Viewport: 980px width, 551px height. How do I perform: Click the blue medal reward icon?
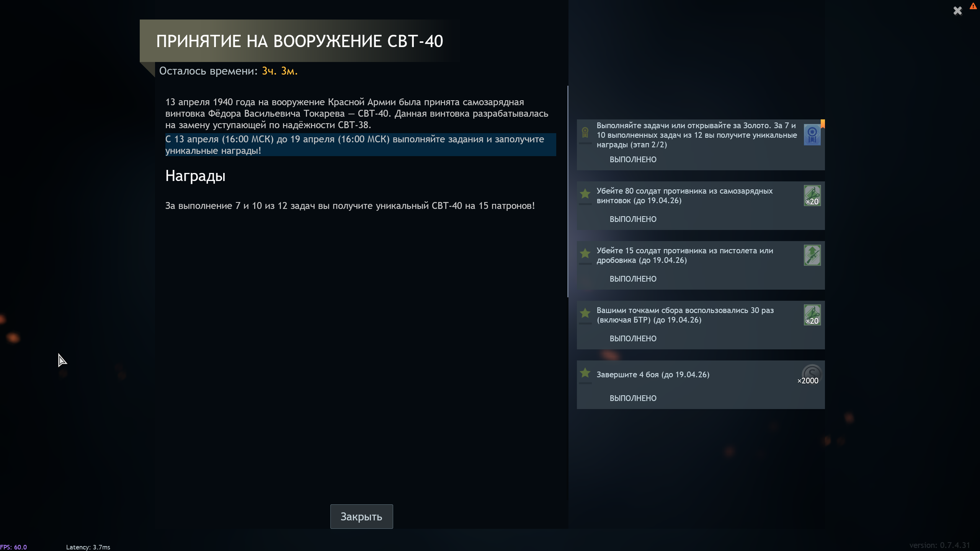812,135
